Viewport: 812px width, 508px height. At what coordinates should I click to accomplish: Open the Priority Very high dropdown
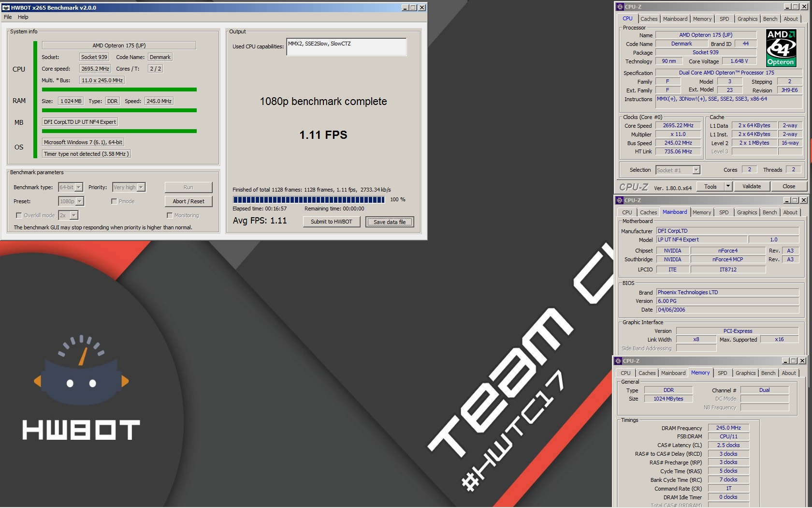141,187
